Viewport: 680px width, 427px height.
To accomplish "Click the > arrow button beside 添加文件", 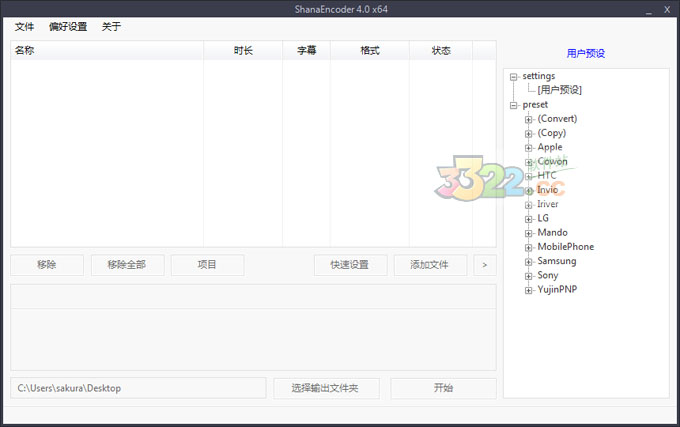I will [485, 265].
